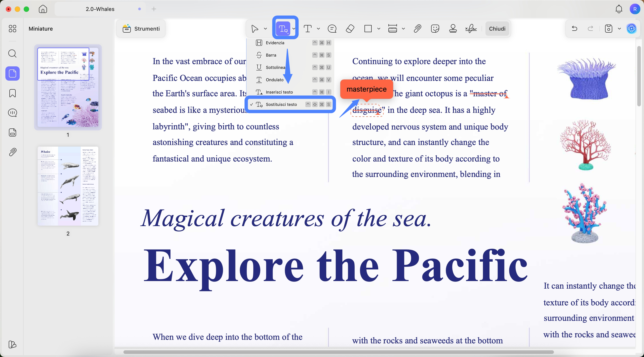Expand the shape tool dropdown arrow
Screen dimensions: 644x357
[379, 29]
